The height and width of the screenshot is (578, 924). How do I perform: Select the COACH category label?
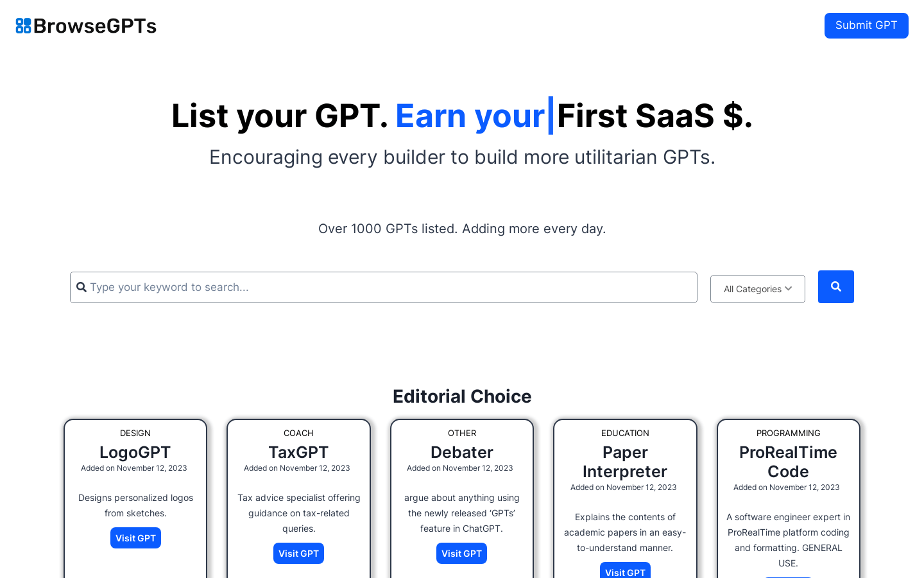(298, 433)
